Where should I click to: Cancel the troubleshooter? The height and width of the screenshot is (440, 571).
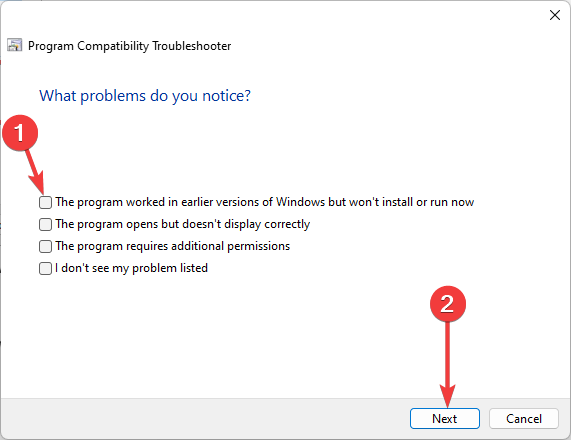(524, 419)
